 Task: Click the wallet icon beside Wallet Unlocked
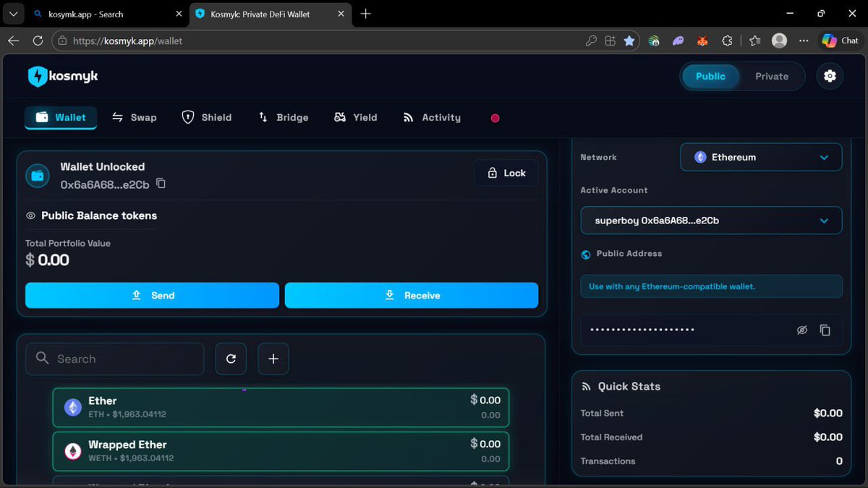[38, 176]
